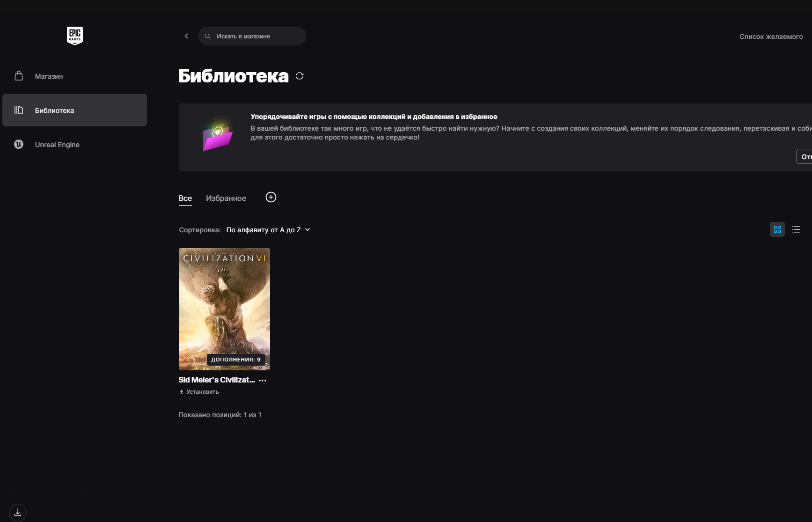The width and height of the screenshot is (812, 522).
Task: Expand the sorting dropdown По алфавиту
Action: pyautogui.click(x=268, y=230)
